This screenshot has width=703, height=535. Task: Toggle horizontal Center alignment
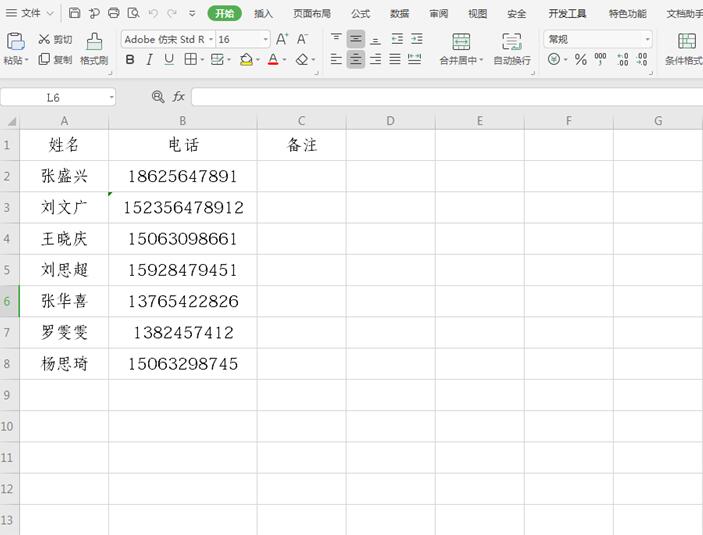[x=356, y=59]
